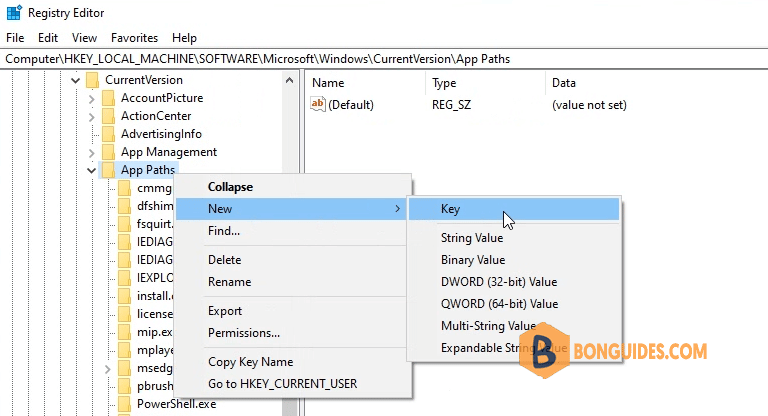The height and width of the screenshot is (416, 768).
Task: Select Multi-String Value in the submenu
Action: (x=514, y=326)
